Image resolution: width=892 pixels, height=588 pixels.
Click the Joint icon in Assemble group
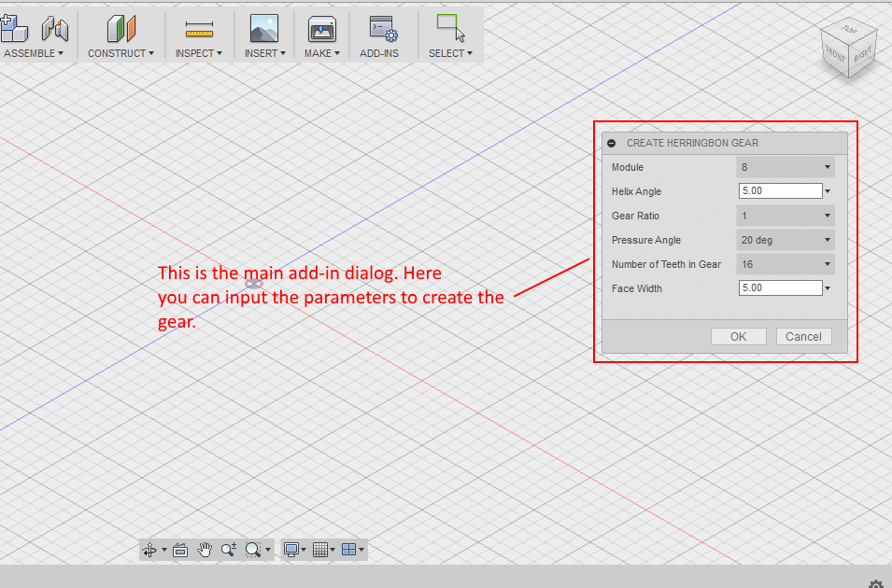pos(54,28)
